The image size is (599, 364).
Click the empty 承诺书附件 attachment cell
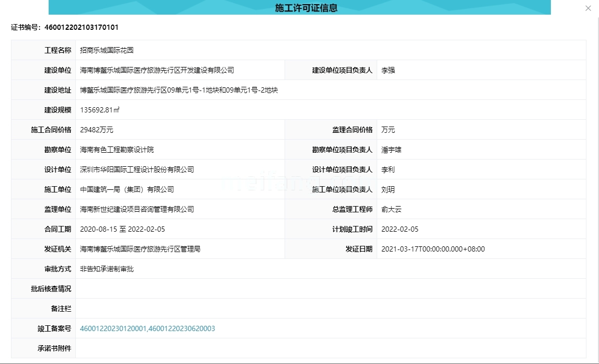pos(209,348)
